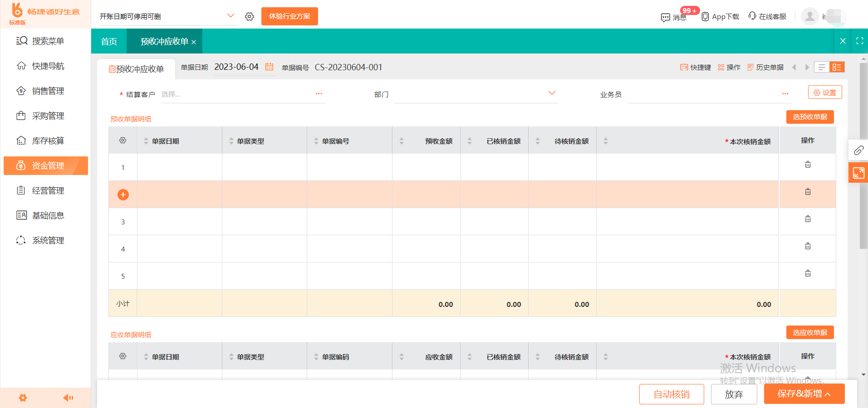Click the 消息 message notification icon
868x408 pixels.
666,17
